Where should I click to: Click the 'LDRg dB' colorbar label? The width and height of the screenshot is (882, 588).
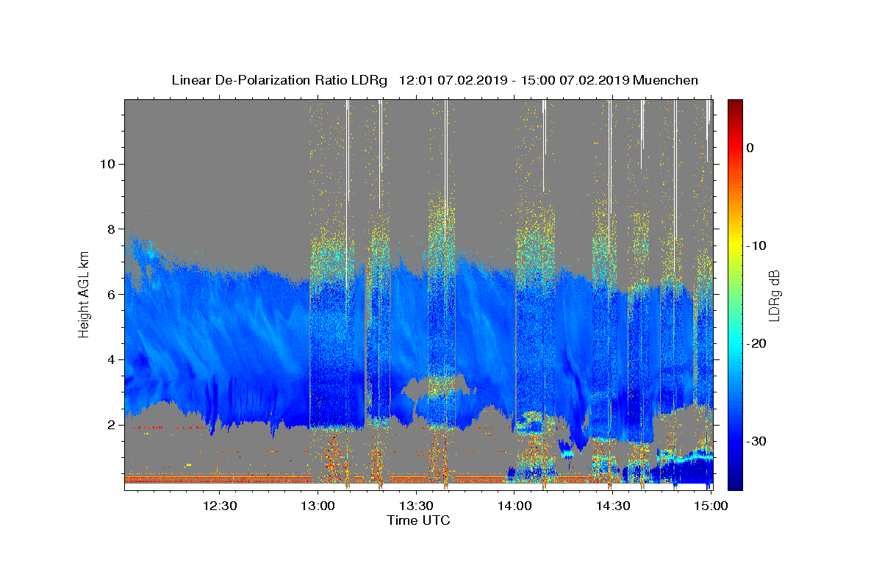(774, 296)
